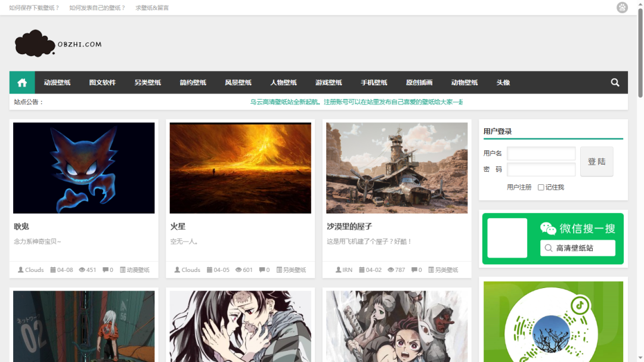
Task: Open the 图文软件 navigation menu
Action: (x=103, y=82)
